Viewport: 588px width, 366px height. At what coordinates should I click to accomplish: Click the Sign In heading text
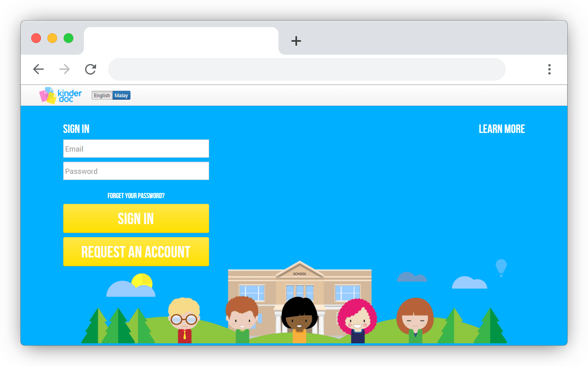(76, 129)
